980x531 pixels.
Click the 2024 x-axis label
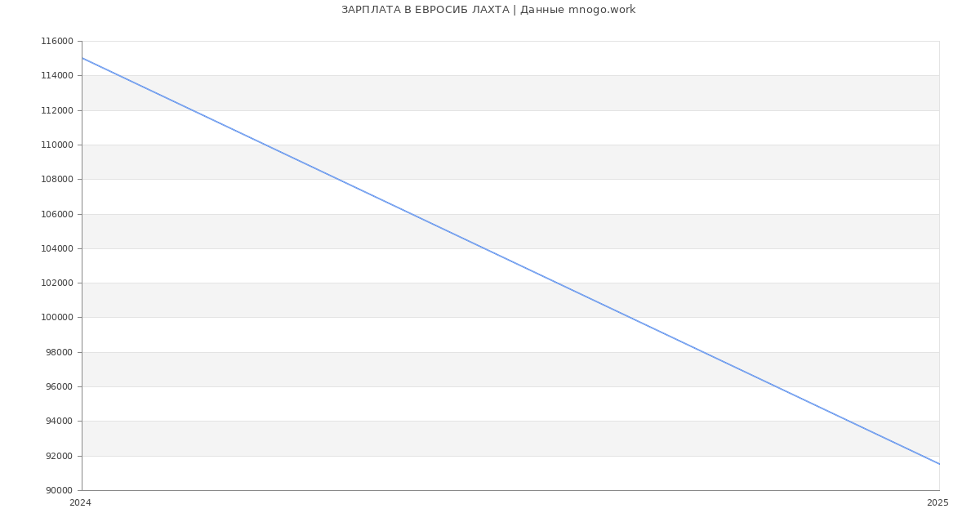[x=80, y=503]
